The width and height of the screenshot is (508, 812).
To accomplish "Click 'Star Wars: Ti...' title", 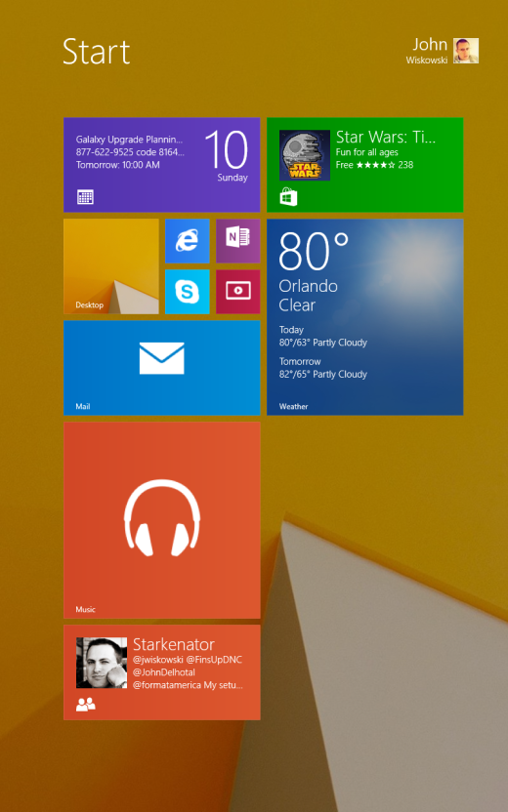I will [386, 138].
